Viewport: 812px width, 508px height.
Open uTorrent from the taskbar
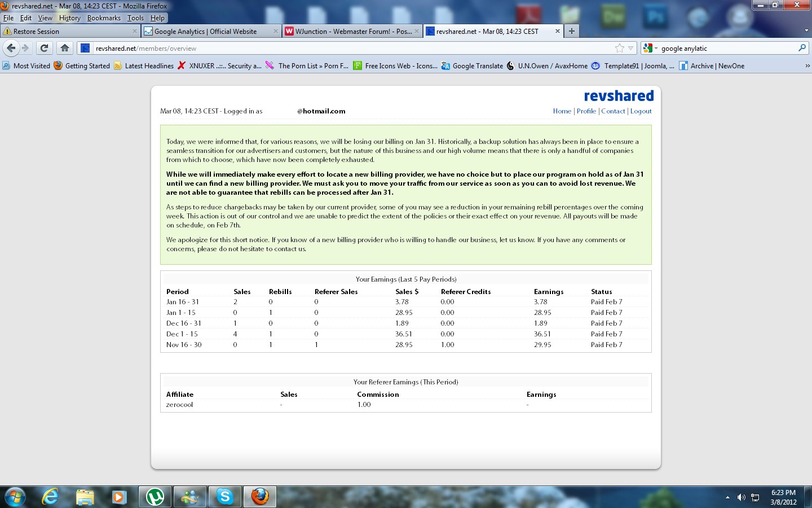155,497
